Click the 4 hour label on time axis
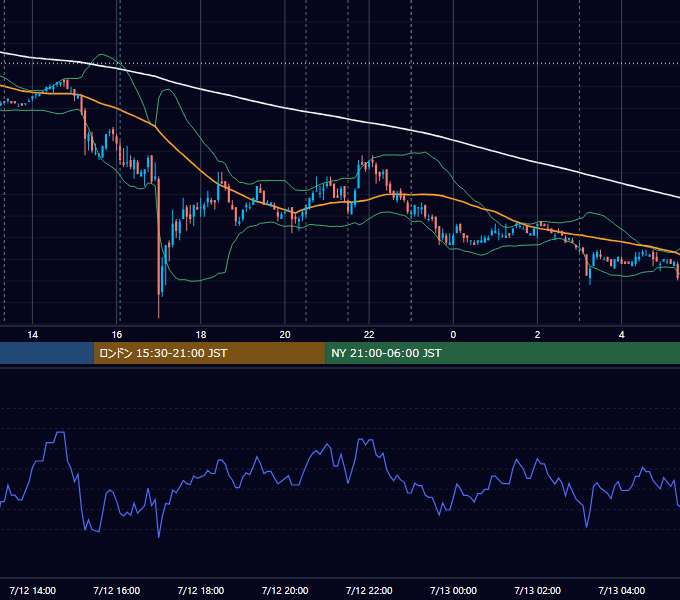Screen dimensions: 680x600 [621, 335]
